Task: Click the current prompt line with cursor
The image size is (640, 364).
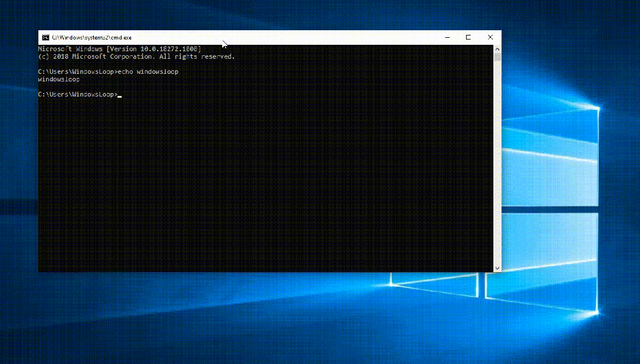Action: coord(80,95)
